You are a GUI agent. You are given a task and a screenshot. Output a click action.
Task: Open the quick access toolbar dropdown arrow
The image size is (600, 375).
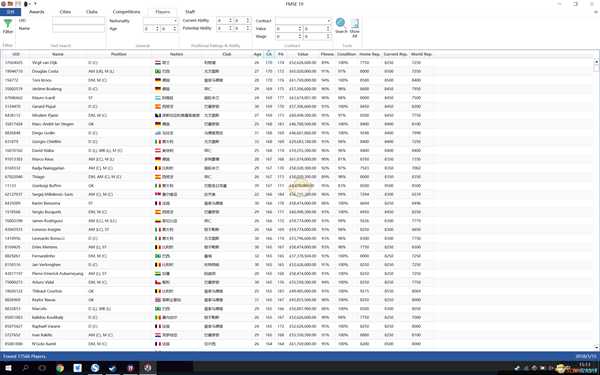[x=35, y=4]
